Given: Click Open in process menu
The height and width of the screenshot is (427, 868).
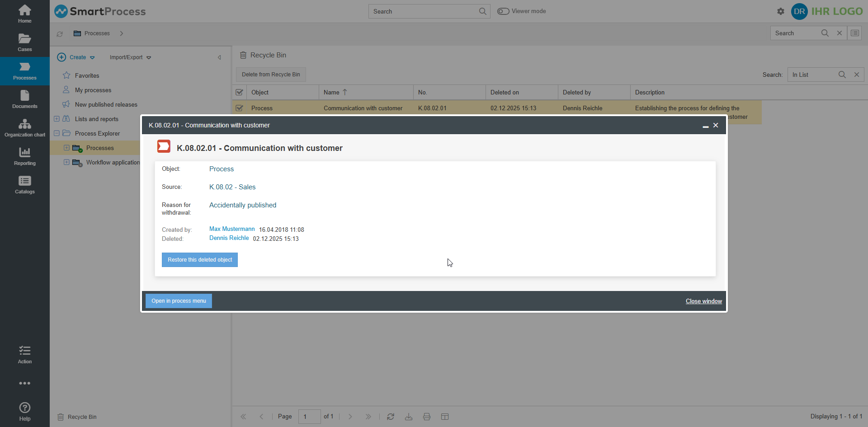Looking at the screenshot, I should pyautogui.click(x=179, y=301).
